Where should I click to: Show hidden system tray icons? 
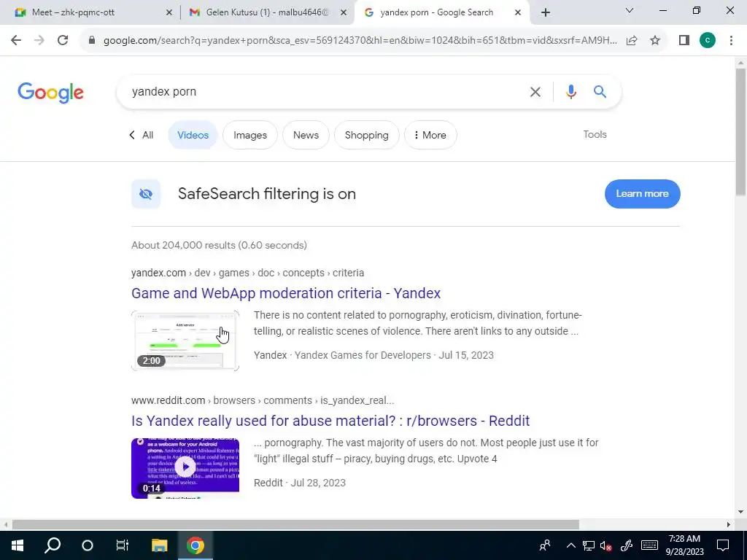(570, 545)
